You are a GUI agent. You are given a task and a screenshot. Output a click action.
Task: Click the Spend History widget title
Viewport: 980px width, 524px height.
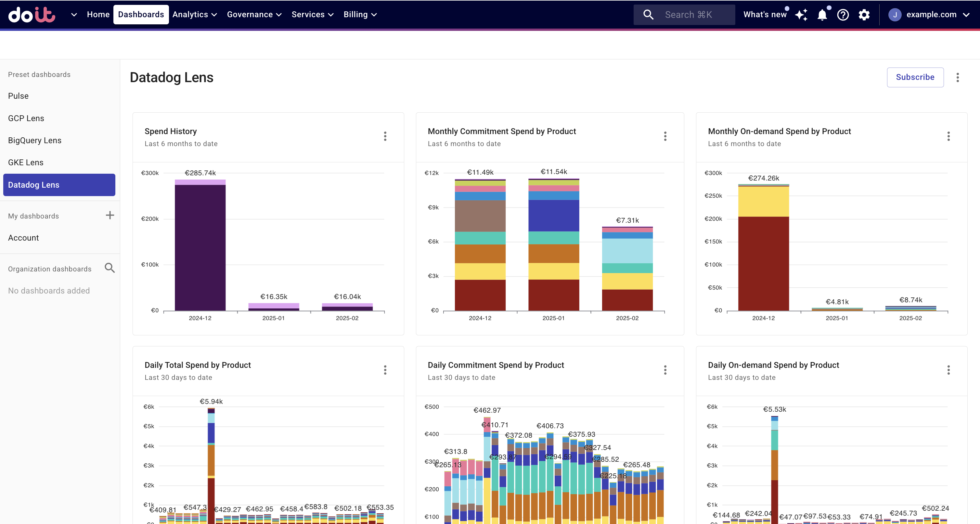click(x=171, y=131)
